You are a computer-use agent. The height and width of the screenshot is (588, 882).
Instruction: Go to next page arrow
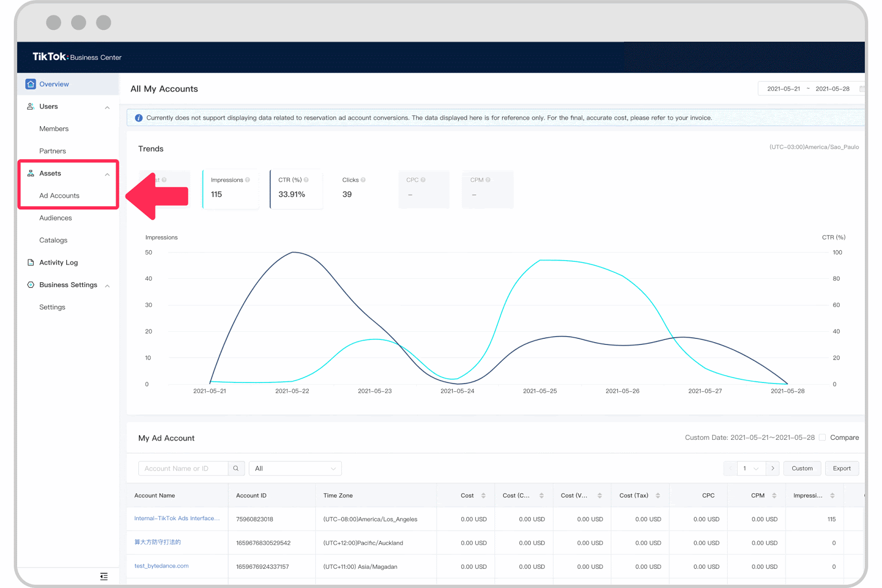click(773, 468)
